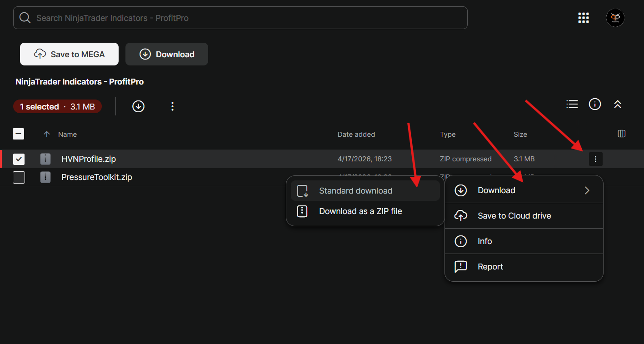The height and width of the screenshot is (344, 644).
Task: Open the apps grid icon
Action: (x=583, y=18)
